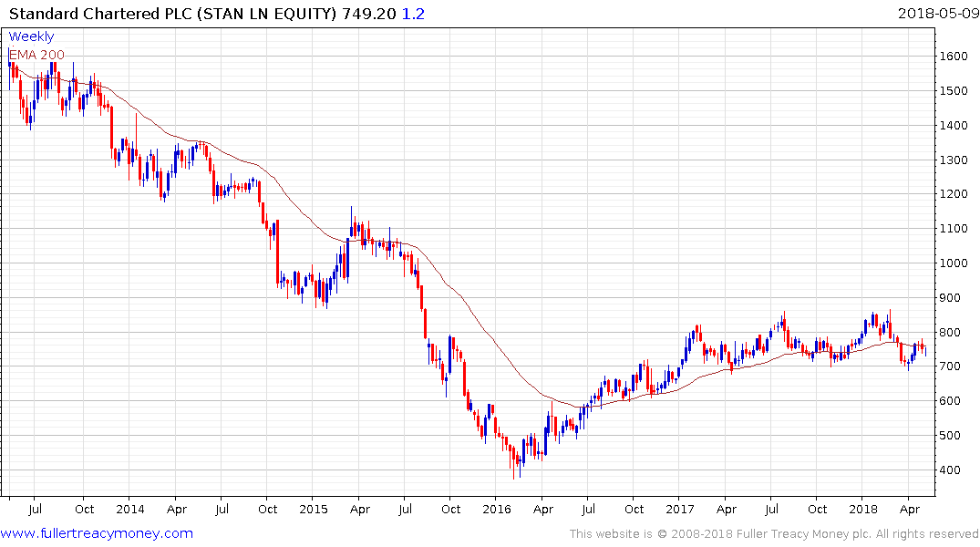
Task: Click the 800 price axis label
Action: coord(950,333)
